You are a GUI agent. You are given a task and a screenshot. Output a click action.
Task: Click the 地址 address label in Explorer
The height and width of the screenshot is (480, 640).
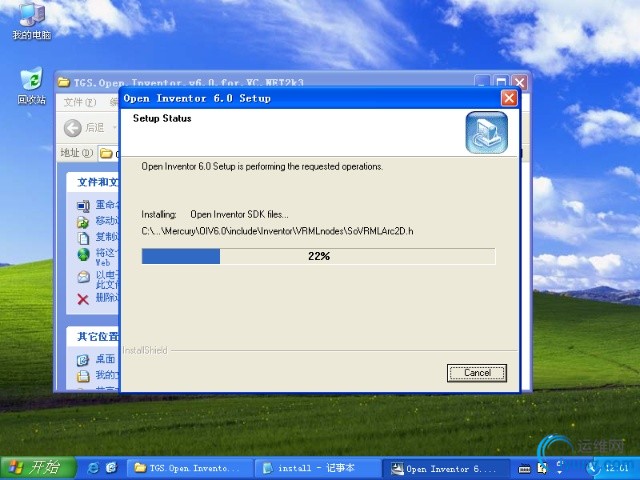(76, 153)
